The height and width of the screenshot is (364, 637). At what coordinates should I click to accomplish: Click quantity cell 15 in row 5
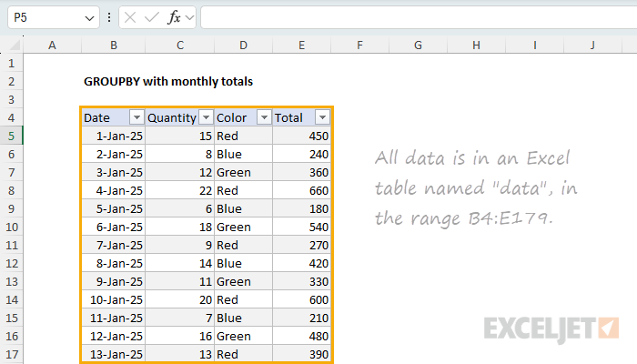[x=180, y=136]
